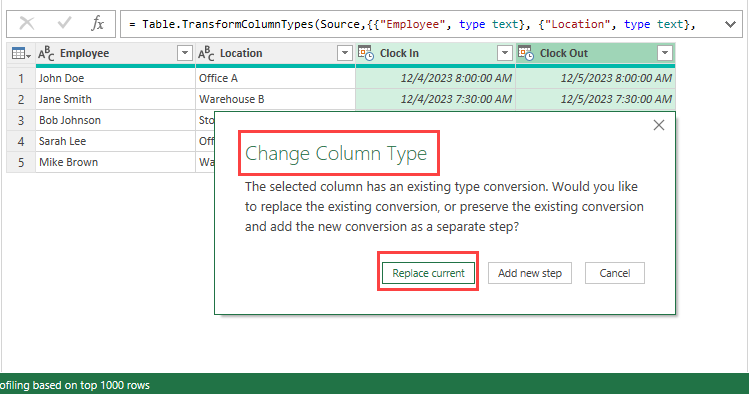
Task: Open the fx insert function icon
Action: coord(97,23)
